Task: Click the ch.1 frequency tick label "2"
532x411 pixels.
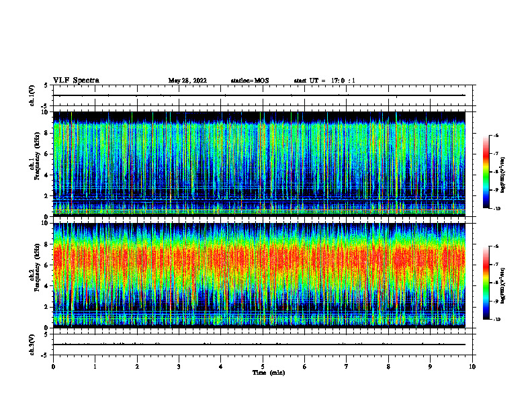Action: (x=47, y=196)
